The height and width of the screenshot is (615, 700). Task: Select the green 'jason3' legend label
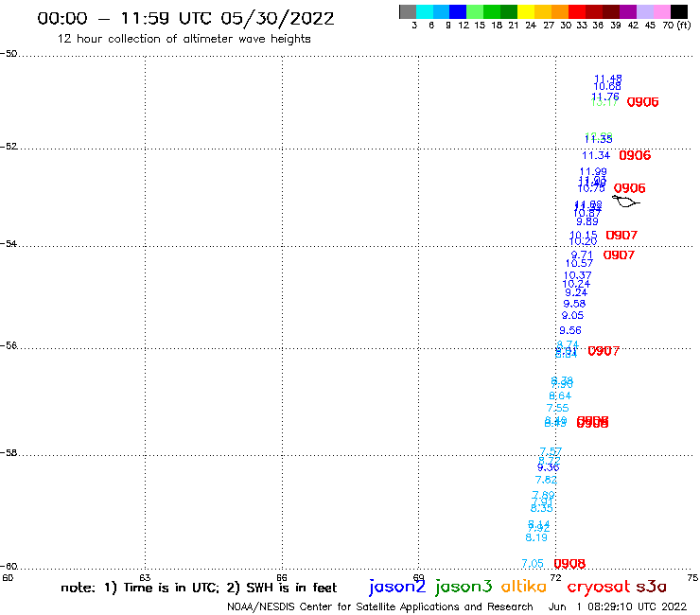464,587
